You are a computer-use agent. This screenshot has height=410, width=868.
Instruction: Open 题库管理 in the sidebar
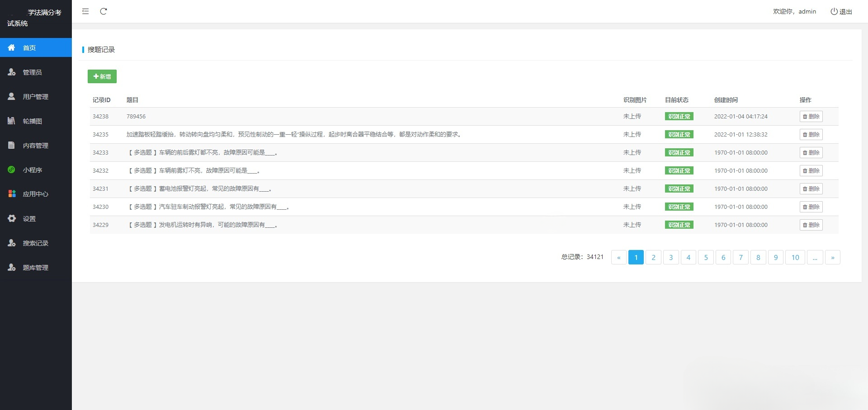[x=35, y=268]
